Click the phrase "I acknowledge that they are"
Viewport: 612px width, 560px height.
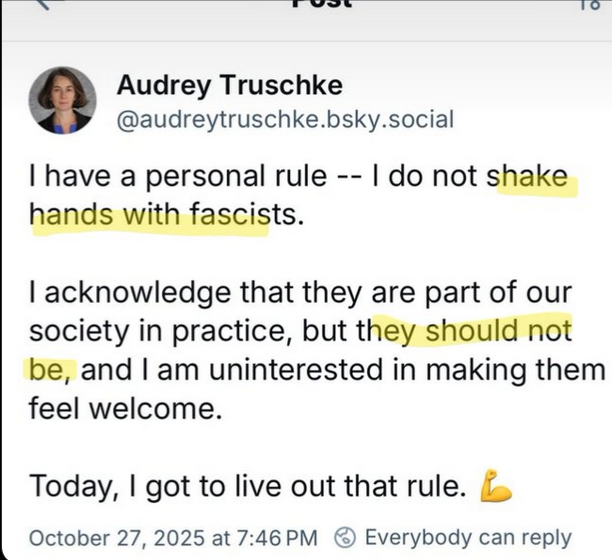(190, 295)
